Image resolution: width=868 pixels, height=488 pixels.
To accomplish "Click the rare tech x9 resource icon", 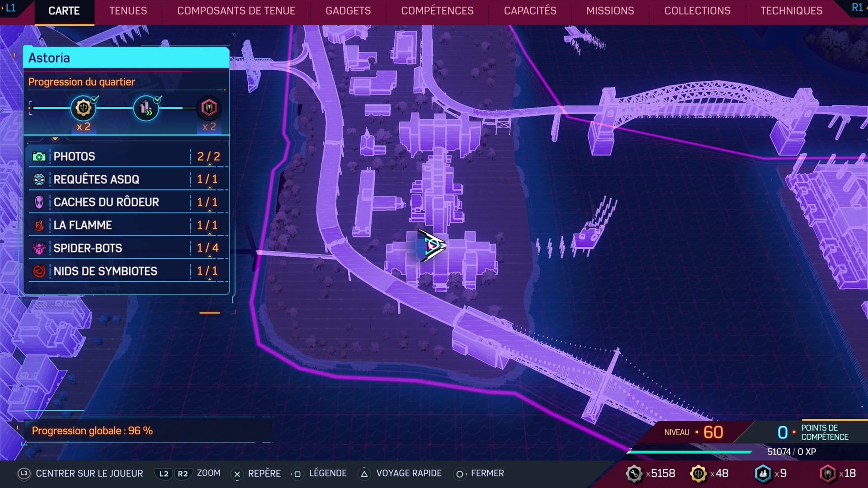I will click(763, 474).
